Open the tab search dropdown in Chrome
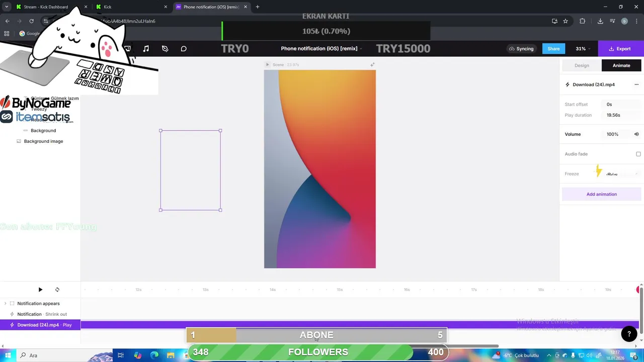 [x=7, y=7]
